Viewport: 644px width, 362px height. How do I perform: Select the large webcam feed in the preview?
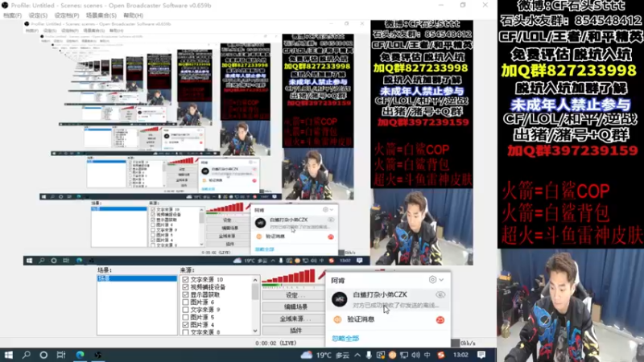571,306
